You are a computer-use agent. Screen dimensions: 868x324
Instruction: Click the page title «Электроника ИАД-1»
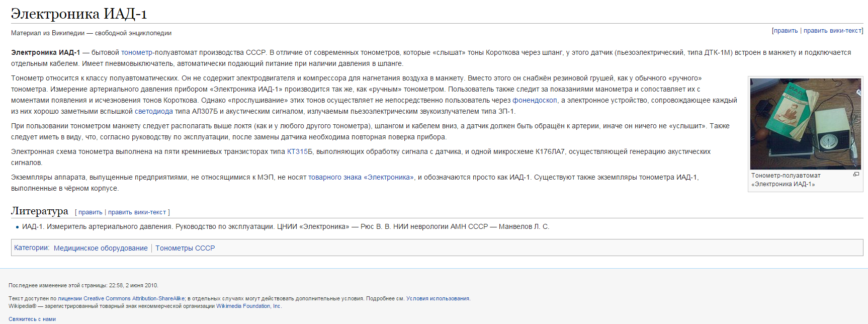coord(79,14)
